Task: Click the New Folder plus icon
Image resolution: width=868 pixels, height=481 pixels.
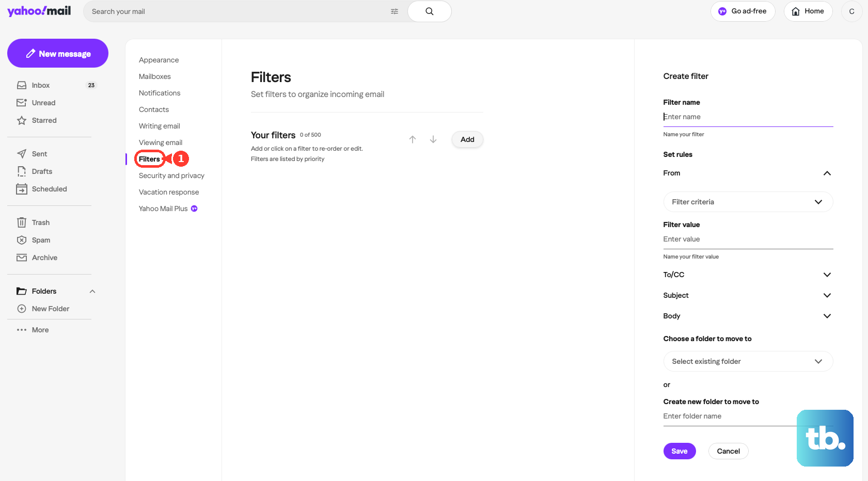Action: (22, 309)
